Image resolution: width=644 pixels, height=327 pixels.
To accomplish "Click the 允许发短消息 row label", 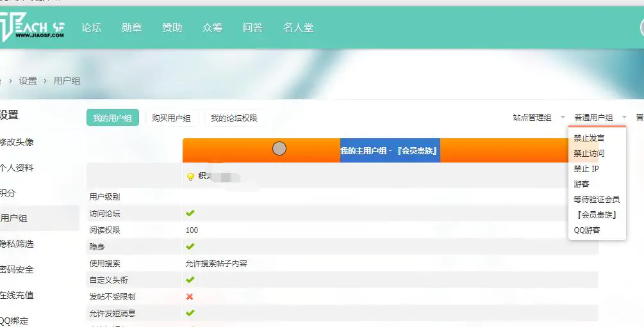I will [113, 313].
